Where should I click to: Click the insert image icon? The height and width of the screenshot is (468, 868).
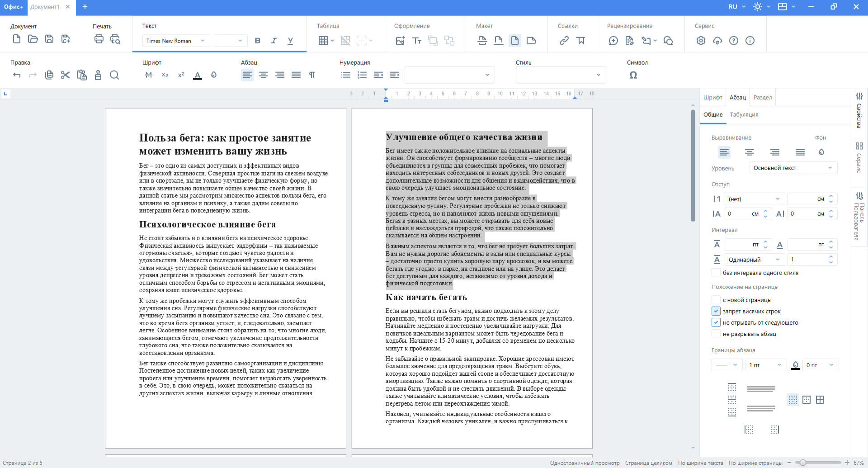pyautogui.click(x=400, y=41)
